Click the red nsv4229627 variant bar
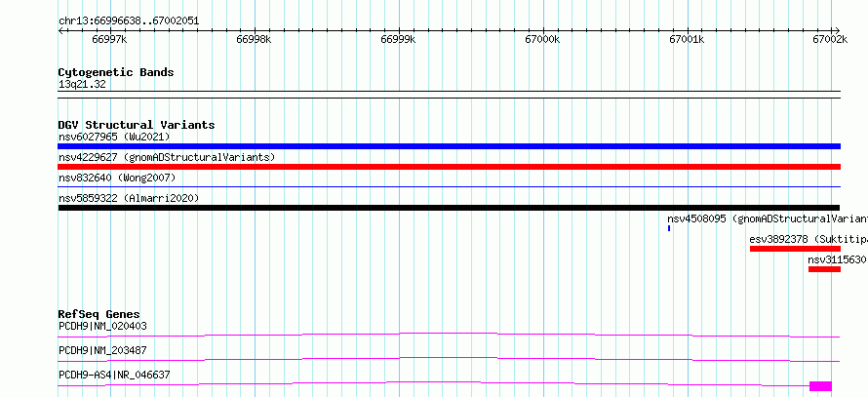This screenshot has height=397, width=868. tap(449, 167)
